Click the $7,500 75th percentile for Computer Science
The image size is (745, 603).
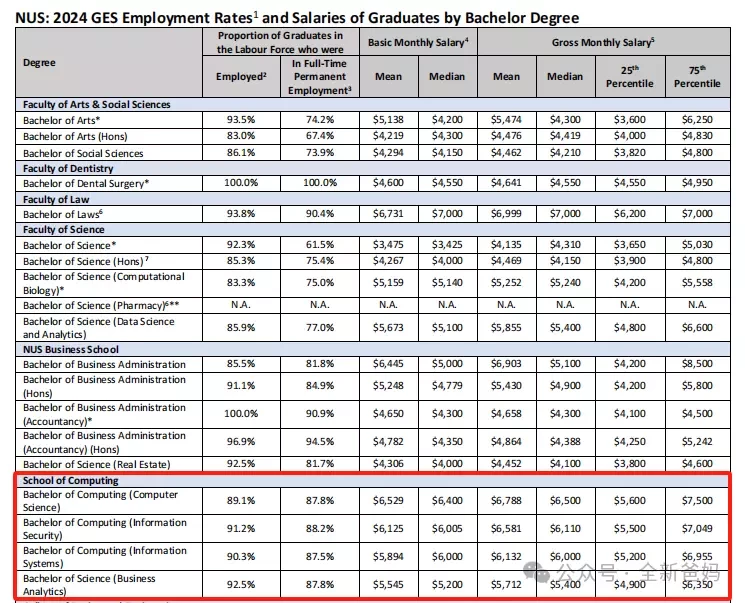pyautogui.click(x=697, y=501)
